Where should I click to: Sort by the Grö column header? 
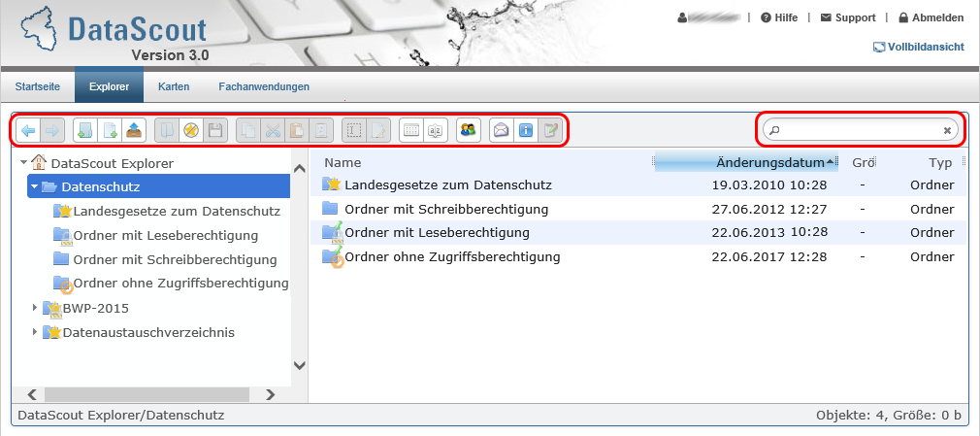(864, 162)
